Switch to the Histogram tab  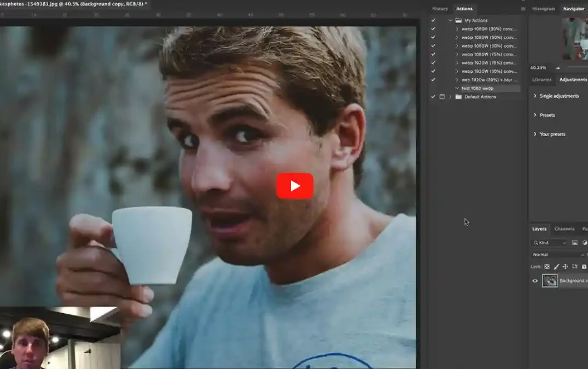[x=543, y=9]
